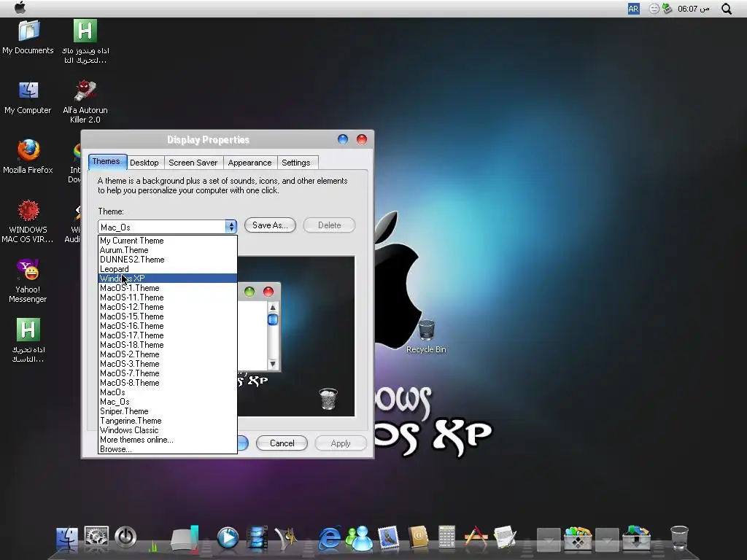Screen dimensions: 747x560
Task: Click the Cancel button
Action: point(282,443)
